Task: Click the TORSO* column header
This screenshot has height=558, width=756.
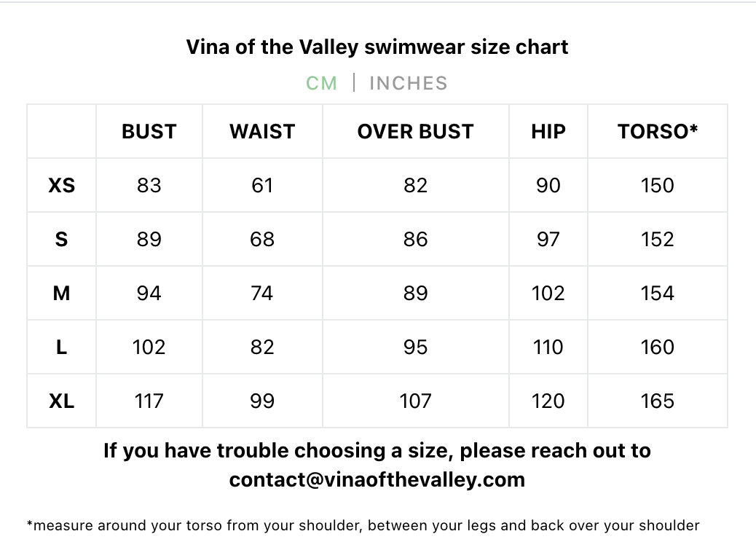Action: [x=658, y=131]
